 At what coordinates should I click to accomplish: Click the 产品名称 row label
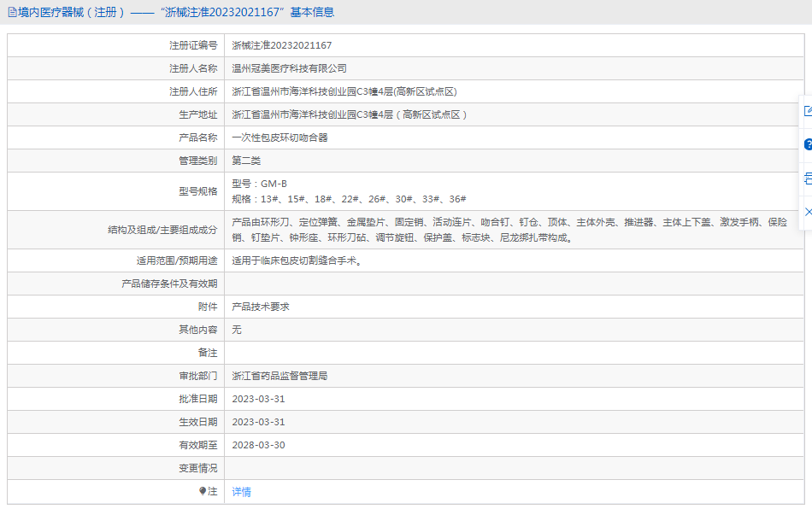point(197,137)
